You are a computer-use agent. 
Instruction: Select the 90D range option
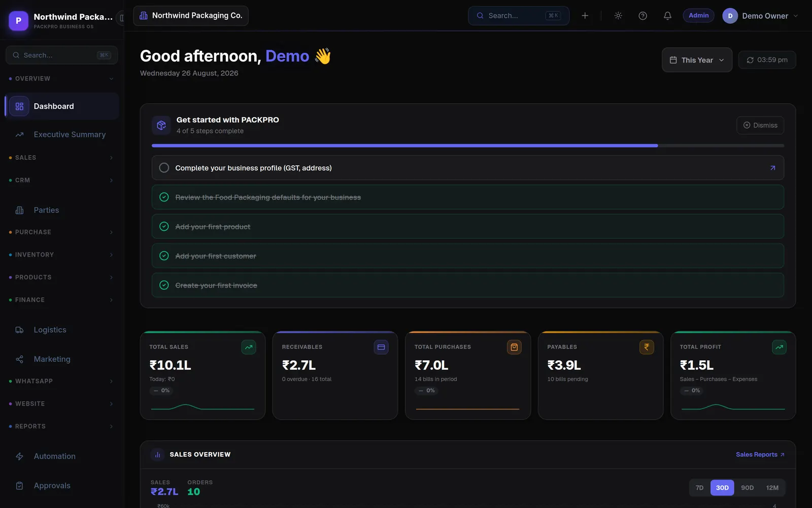(747, 488)
